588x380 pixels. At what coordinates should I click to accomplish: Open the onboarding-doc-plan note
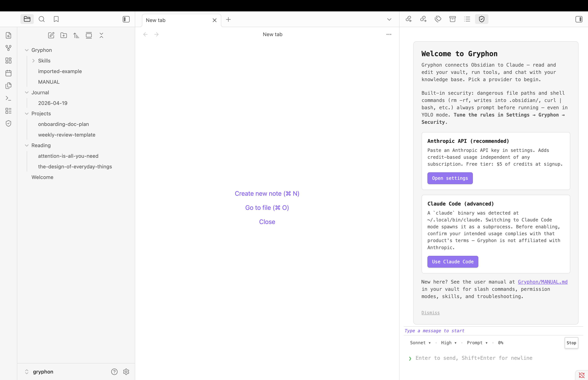63,124
